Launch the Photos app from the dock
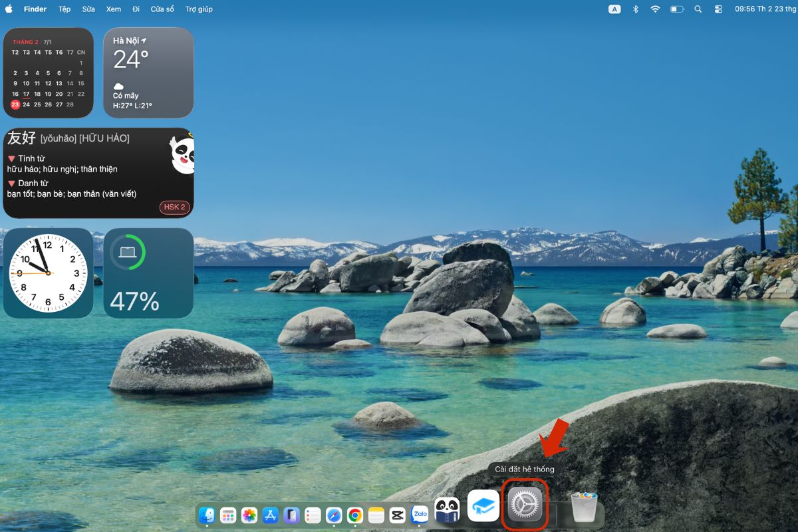The image size is (798, 532). coord(249,515)
